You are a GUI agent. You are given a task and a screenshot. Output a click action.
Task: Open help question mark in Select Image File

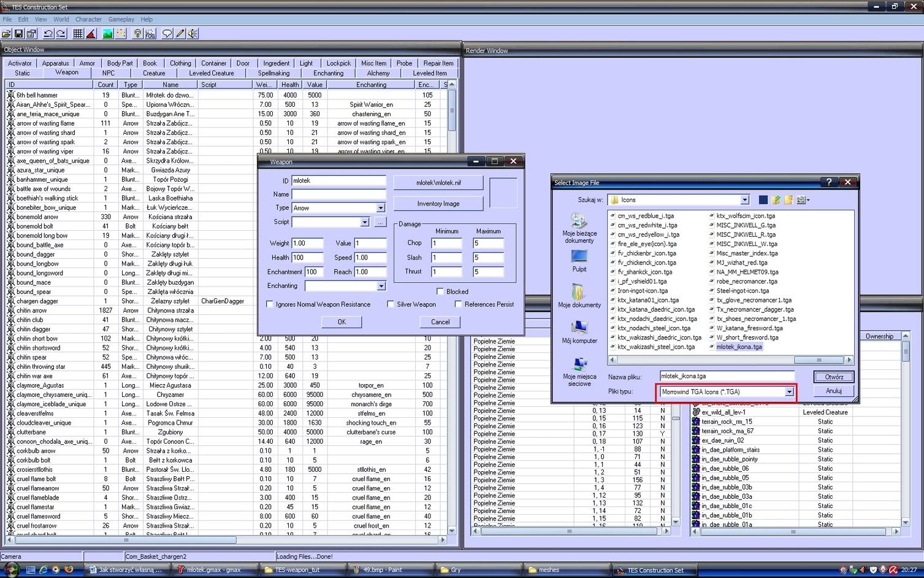coord(829,182)
